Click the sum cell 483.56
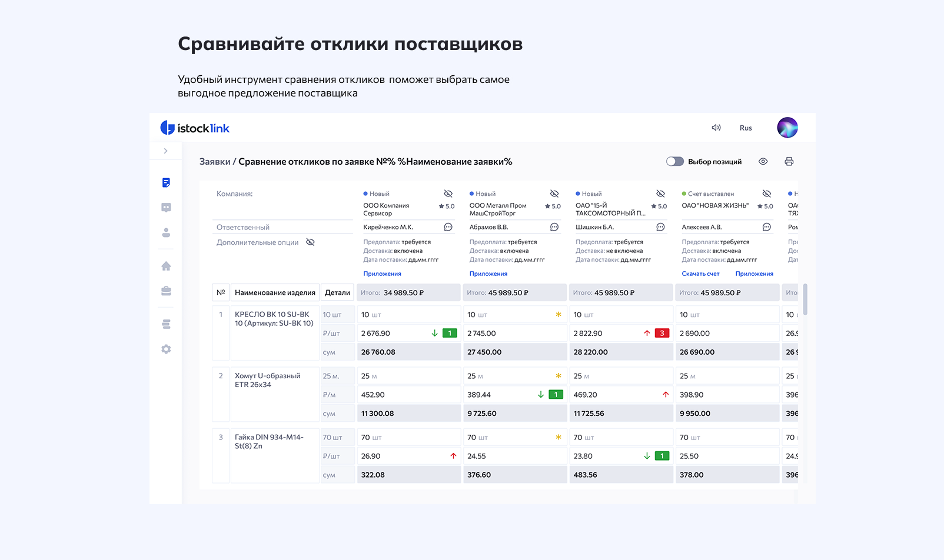The height and width of the screenshot is (560, 944). tap(621, 475)
